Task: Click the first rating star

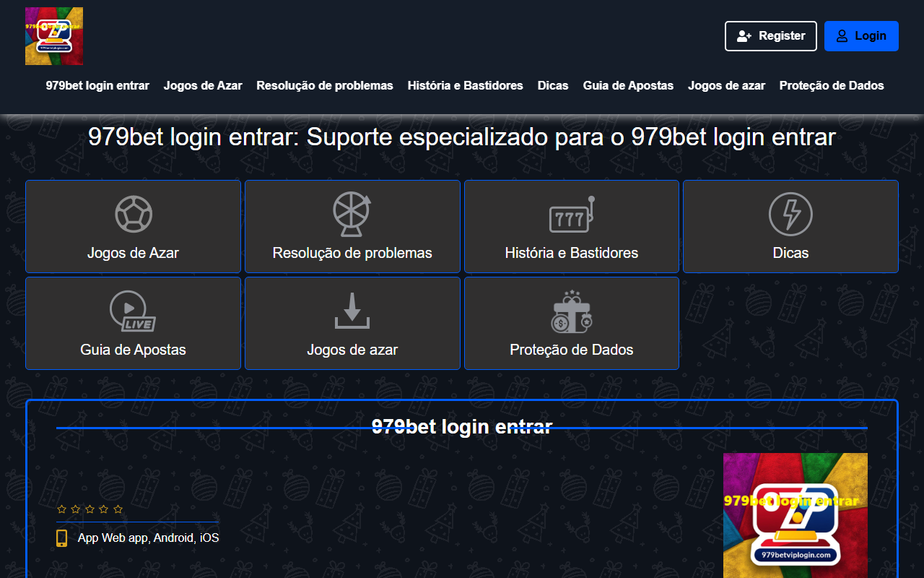Action: point(61,509)
